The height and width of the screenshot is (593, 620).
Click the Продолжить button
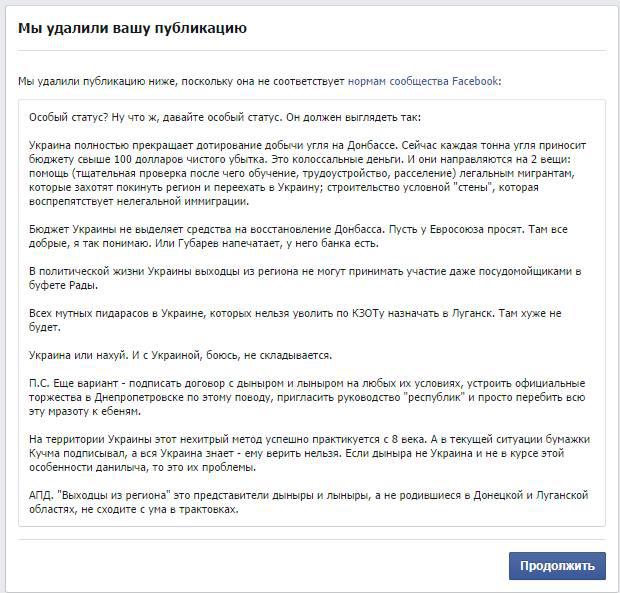(557, 566)
